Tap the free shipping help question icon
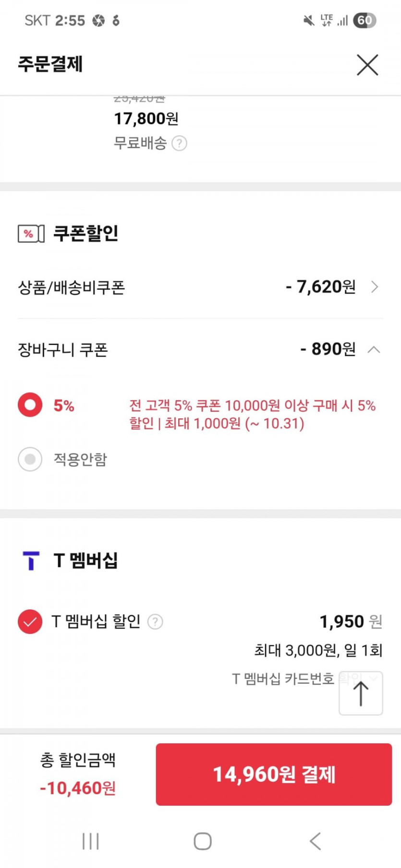The height and width of the screenshot is (868, 401). 179,143
